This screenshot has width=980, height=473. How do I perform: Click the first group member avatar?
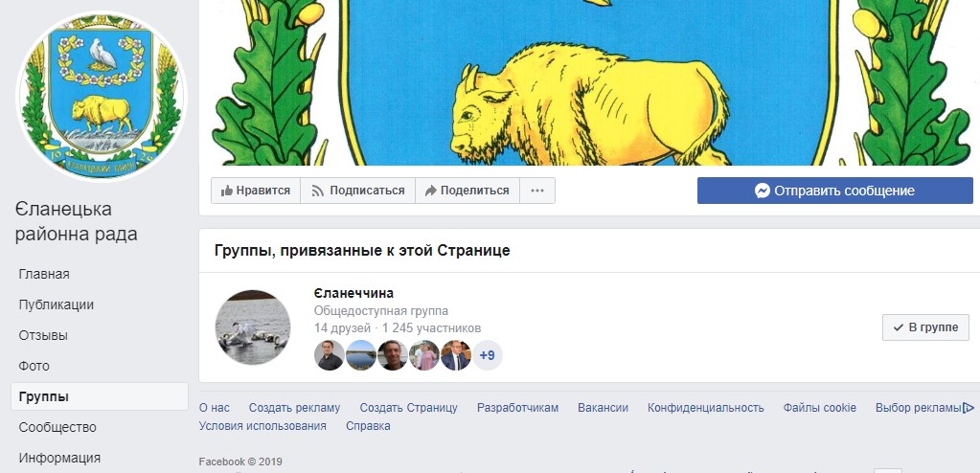329,355
